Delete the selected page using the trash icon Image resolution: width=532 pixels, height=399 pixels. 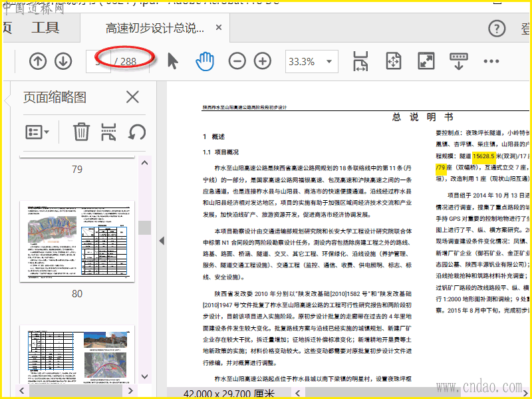[x=81, y=132]
